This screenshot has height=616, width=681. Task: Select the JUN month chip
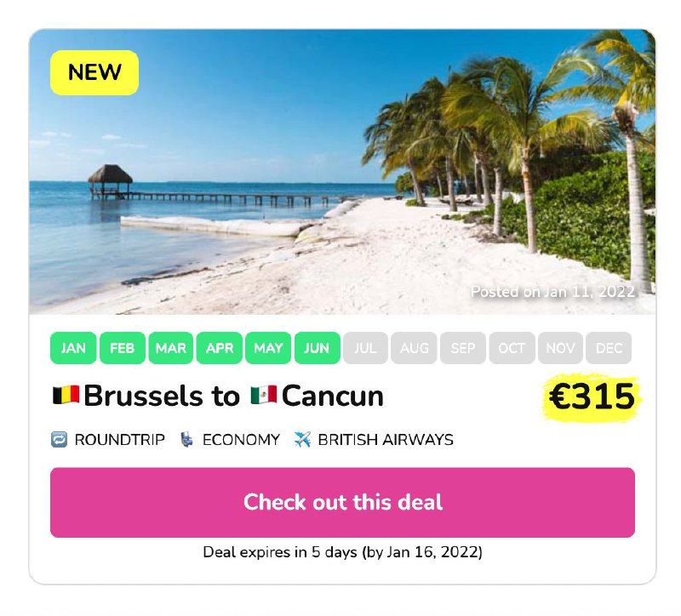click(317, 348)
